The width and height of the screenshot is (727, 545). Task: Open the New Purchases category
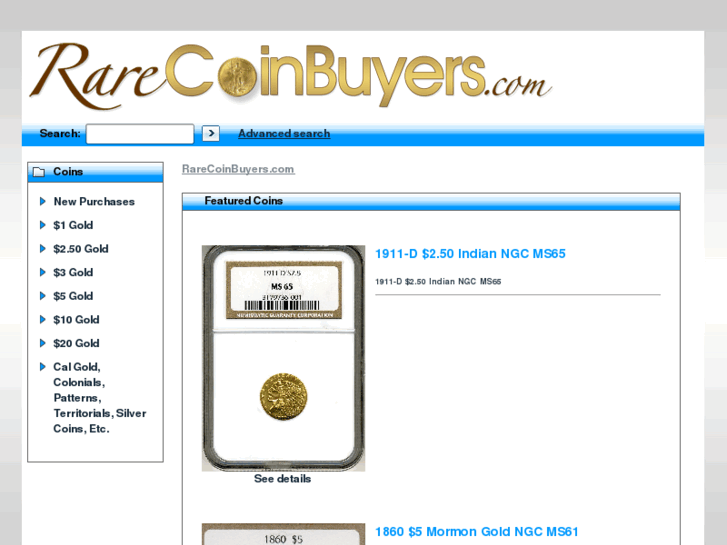pos(94,202)
